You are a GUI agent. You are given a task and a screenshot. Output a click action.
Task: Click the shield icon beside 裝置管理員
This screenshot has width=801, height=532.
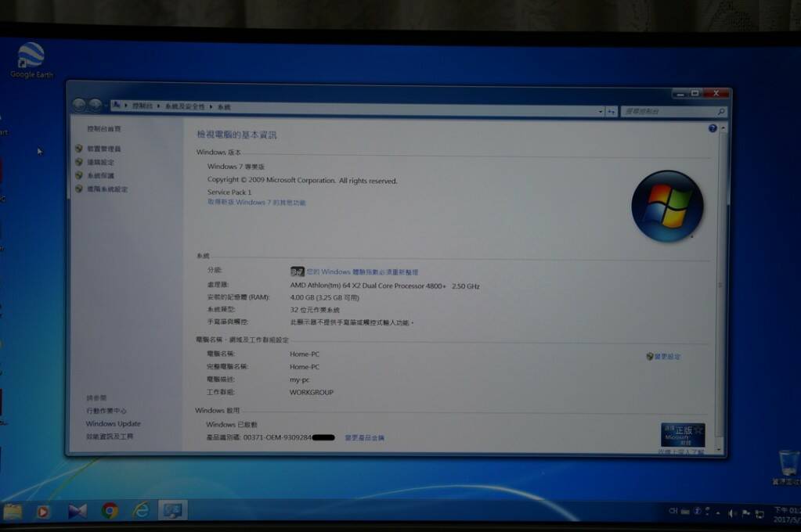(78, 149)
